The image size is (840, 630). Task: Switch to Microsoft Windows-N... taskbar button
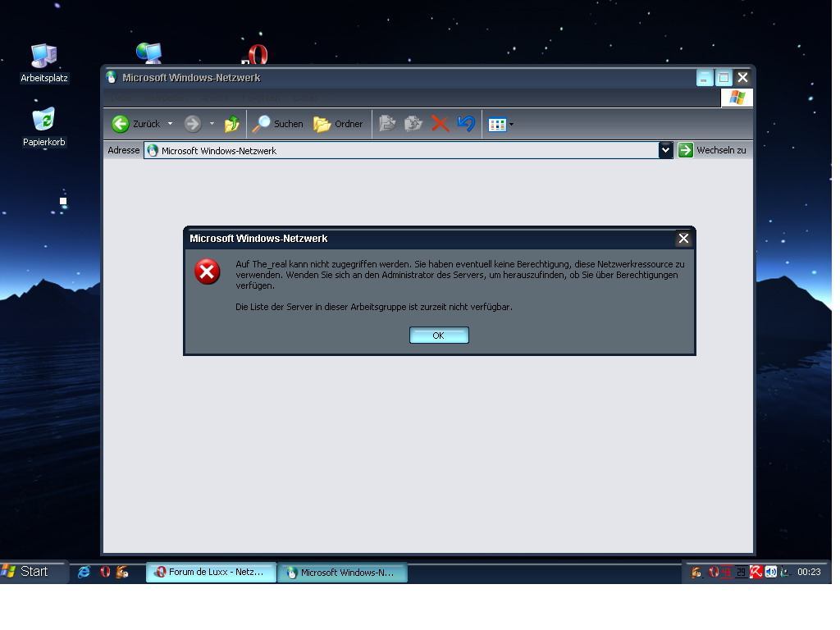343,573
